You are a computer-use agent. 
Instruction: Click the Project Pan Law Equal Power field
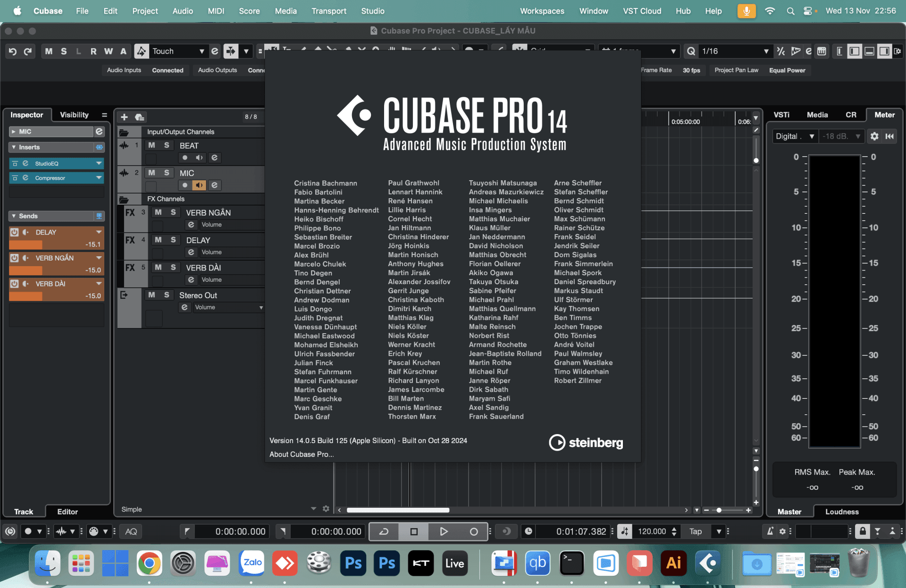point(787,70)
